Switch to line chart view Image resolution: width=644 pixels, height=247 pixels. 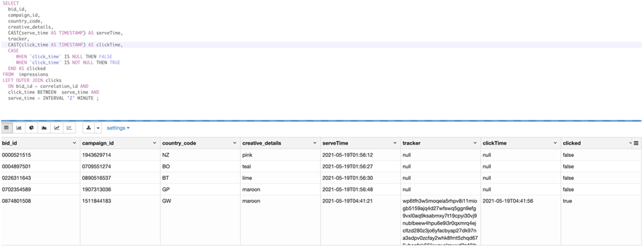[x=57, y=128]
